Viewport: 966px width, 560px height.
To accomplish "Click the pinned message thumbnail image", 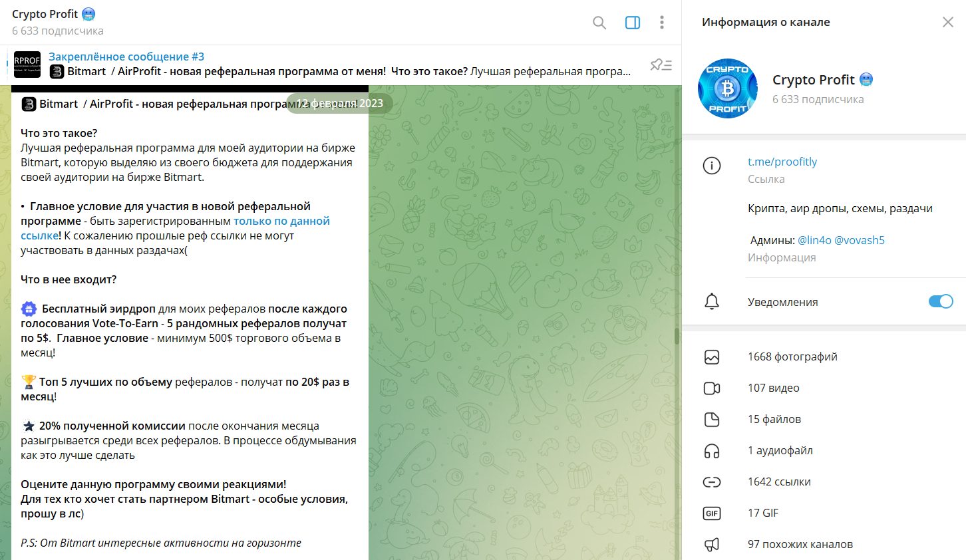I will (x=27, y=65).
